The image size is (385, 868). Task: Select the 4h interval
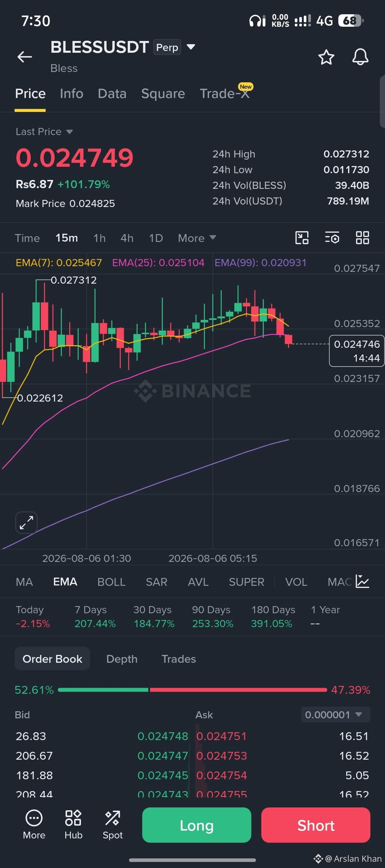click(127, 238)
